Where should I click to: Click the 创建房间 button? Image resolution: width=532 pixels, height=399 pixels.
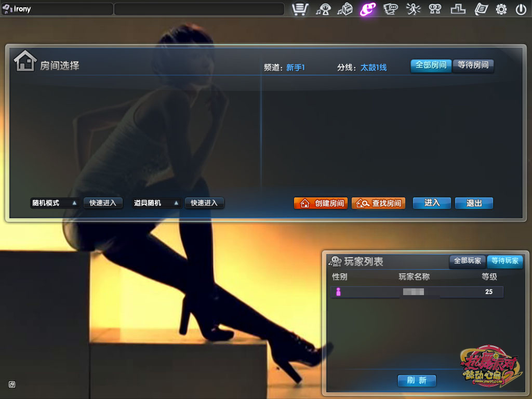(x=321, y=203)
